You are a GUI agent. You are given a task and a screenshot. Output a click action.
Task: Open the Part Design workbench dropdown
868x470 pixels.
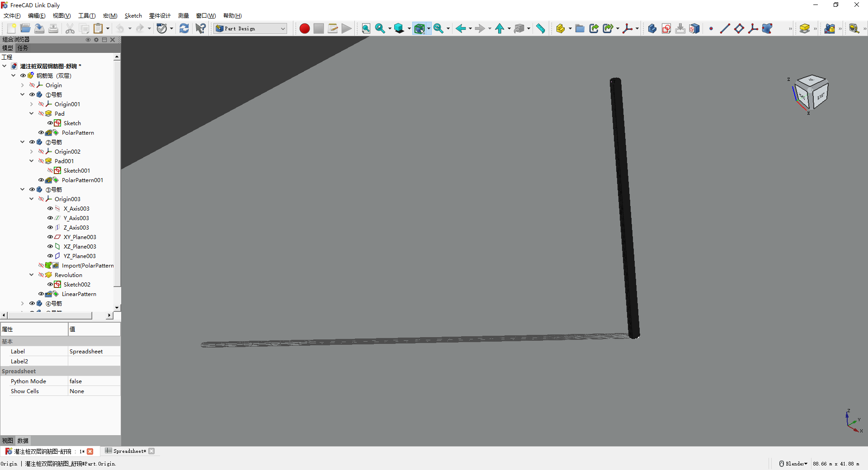[x=283, y=28]
